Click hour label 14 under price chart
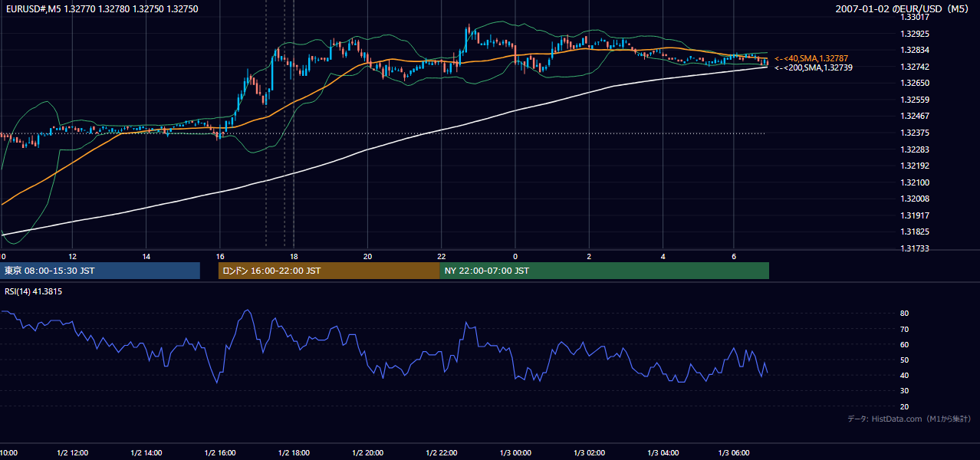The width and height of the screenshot is (980, 460). [x=146, y=256]
